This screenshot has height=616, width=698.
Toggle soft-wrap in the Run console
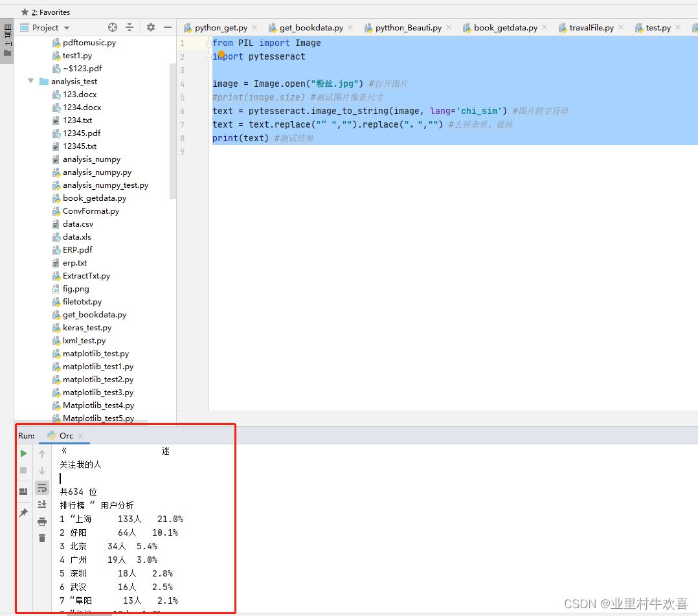coord(42,487)
